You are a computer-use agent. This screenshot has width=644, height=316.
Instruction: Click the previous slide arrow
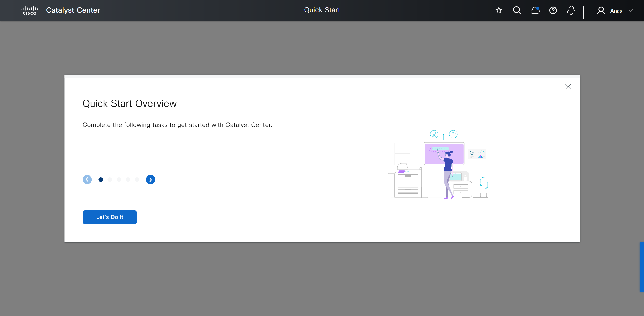click(x=87, y=180)
